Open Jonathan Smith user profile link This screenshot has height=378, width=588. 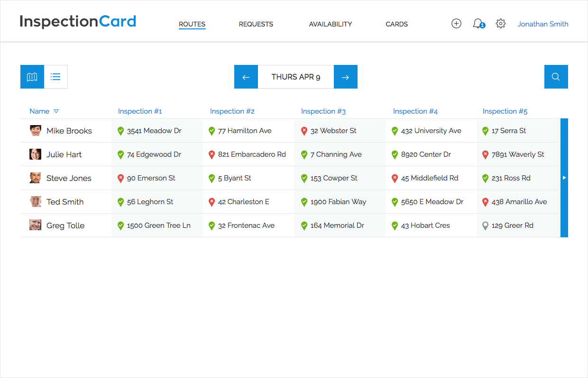(x=542, y=24)
